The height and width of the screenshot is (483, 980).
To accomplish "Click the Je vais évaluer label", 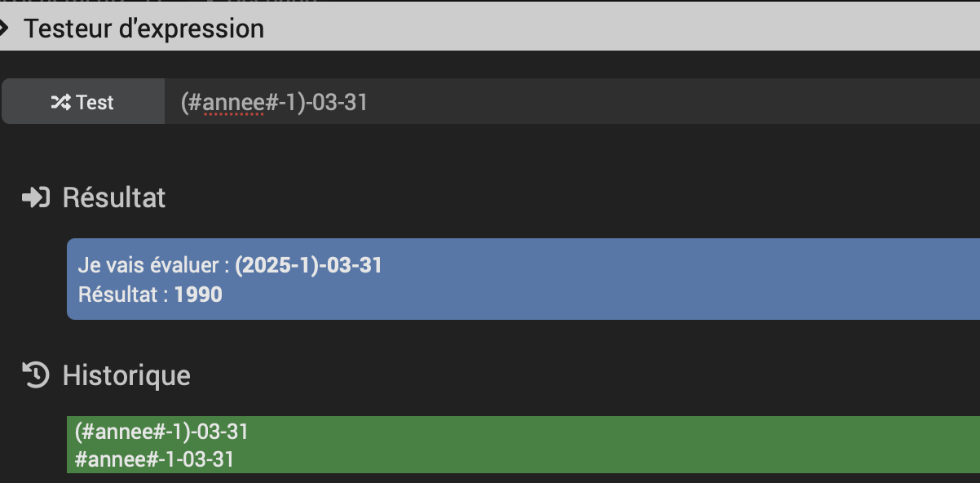I will point(154,266).
